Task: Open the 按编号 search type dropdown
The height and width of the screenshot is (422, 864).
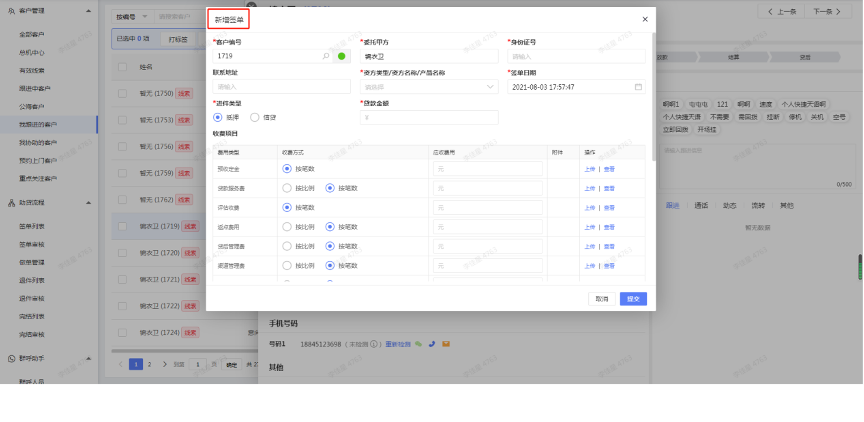Action: coord(132,17)
